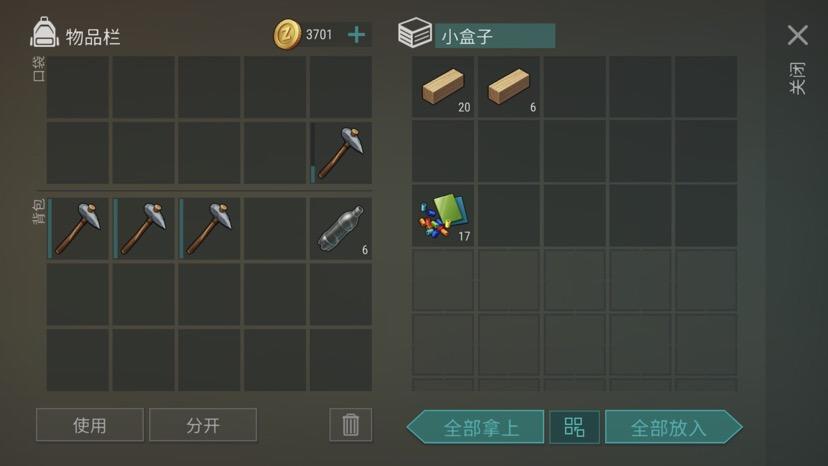Click the 全部放入 put all button
Viewport: 828px width, 466px height.
[x=673, y=427]
